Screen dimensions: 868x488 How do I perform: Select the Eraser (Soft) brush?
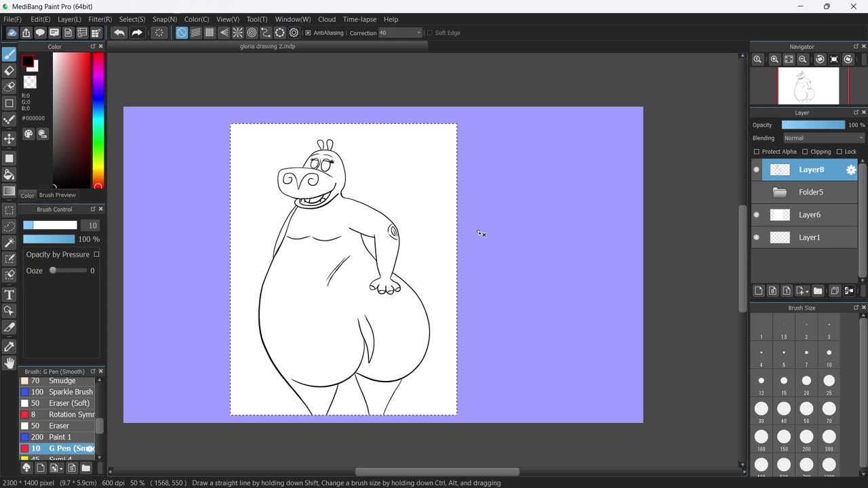pos(57,403)
